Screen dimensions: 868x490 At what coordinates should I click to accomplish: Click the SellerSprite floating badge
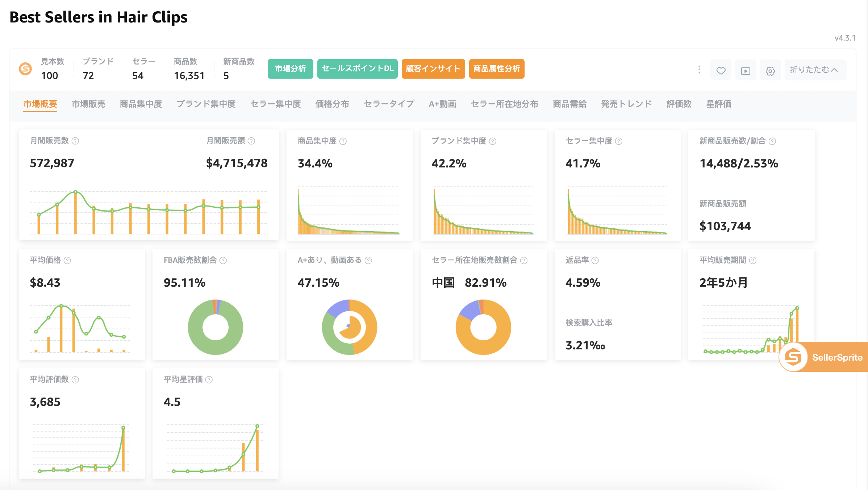tap(823, 357)
